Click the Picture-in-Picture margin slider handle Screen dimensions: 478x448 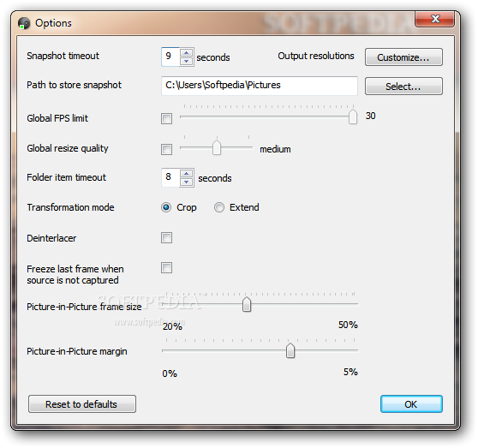point(290,351)
